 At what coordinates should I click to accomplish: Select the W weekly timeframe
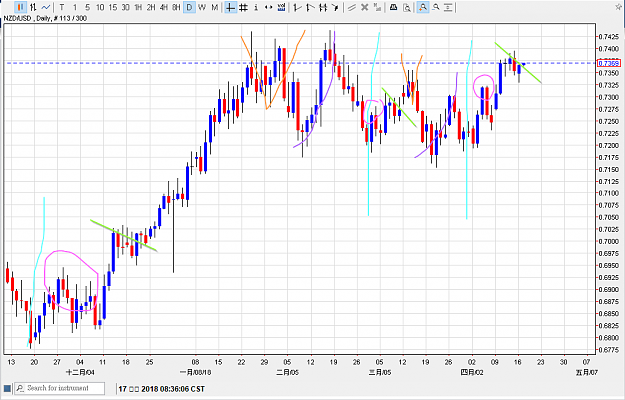click(x=202, y=7)
